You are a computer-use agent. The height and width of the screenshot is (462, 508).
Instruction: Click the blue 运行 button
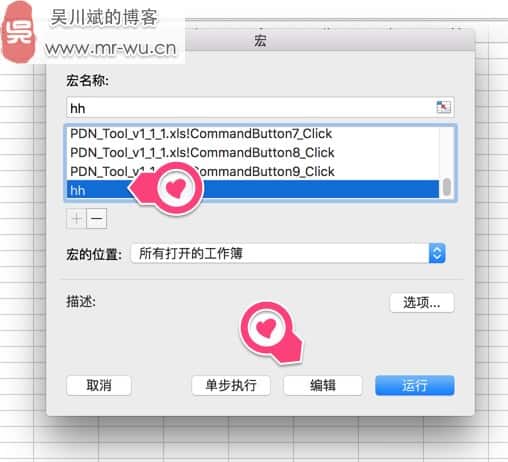tap(415, 385)
